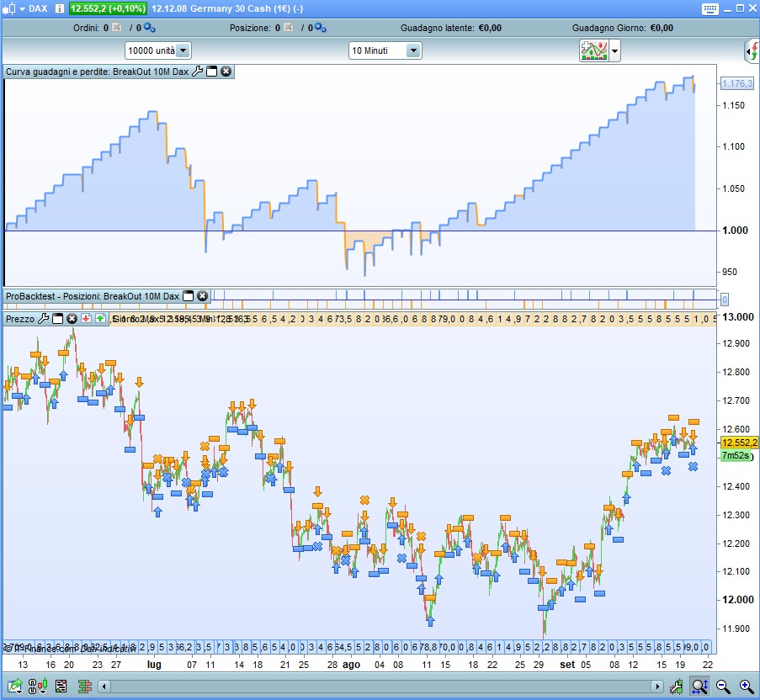Image resolution: width=760 pixels, height=700 pixels.
Task: Close all positions icon next to Posizione
Action: [289, 28]
